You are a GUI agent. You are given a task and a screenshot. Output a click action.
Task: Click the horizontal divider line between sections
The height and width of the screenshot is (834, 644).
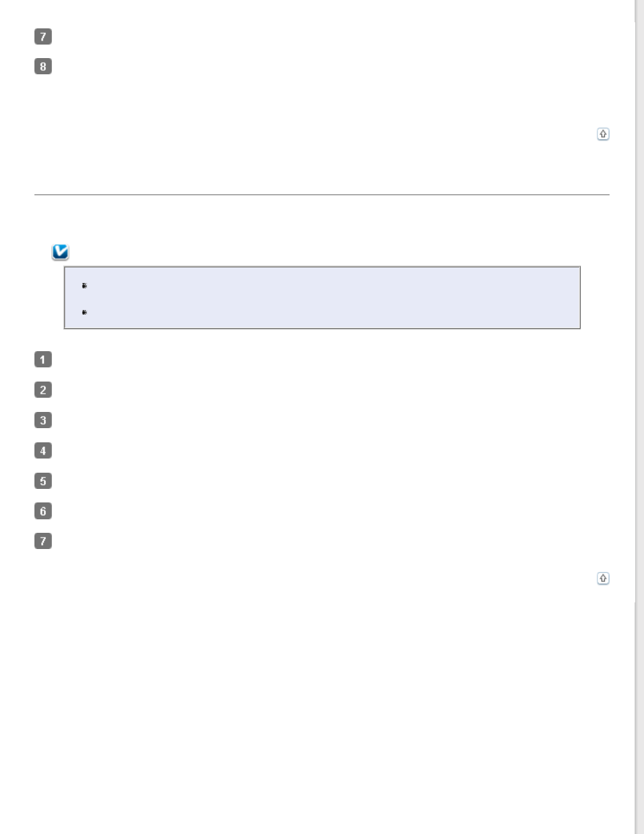click(x=322, y=194)
